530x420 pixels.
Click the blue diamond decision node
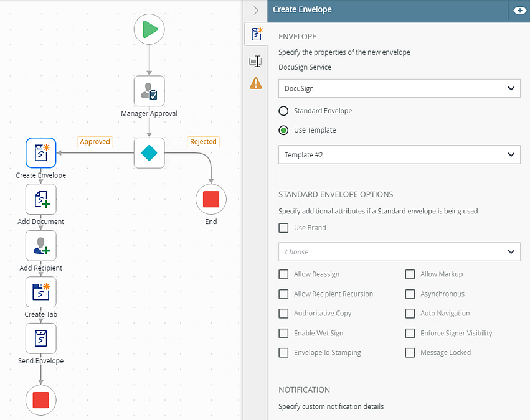(x=149, y=153)
